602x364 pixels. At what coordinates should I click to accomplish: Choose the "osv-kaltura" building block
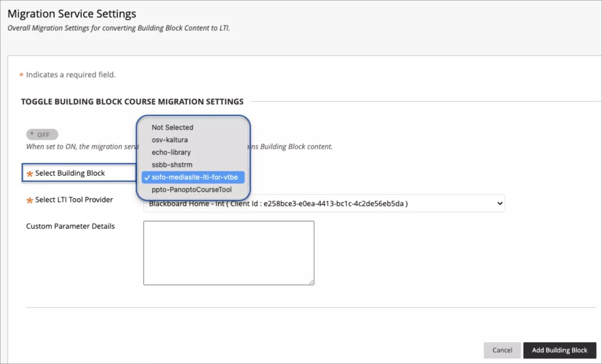169,139
